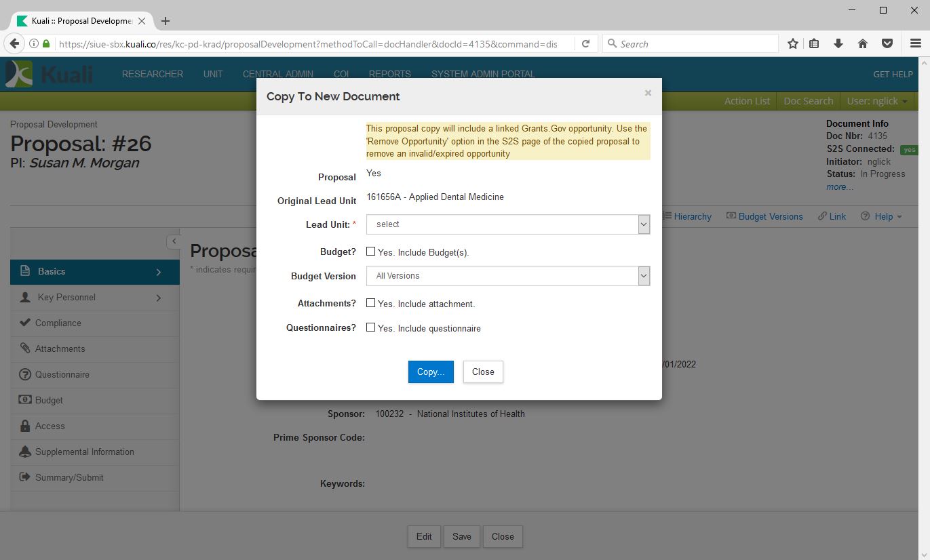This screenshot has width=930, height=560.
Task: Click the Budget money icon in sidebar
Action: click(25, 400)
